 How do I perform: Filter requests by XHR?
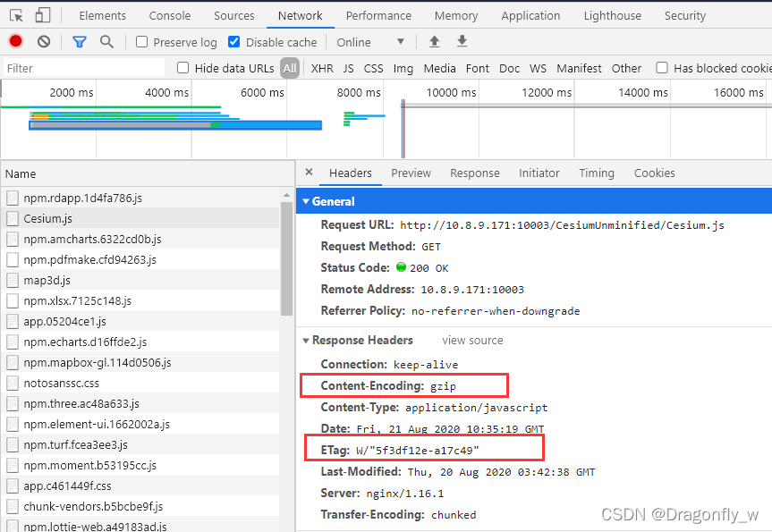coord(322,69)
